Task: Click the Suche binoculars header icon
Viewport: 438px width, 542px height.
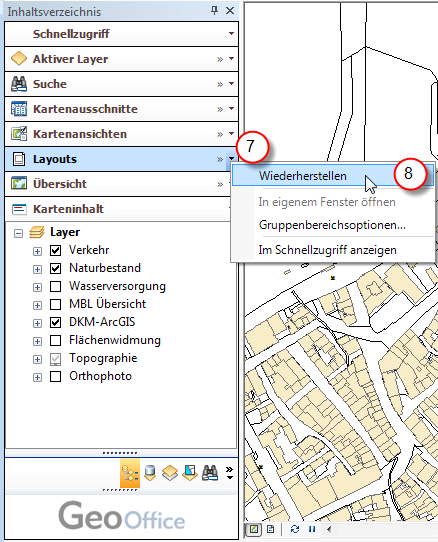Action: coord(19,84)
